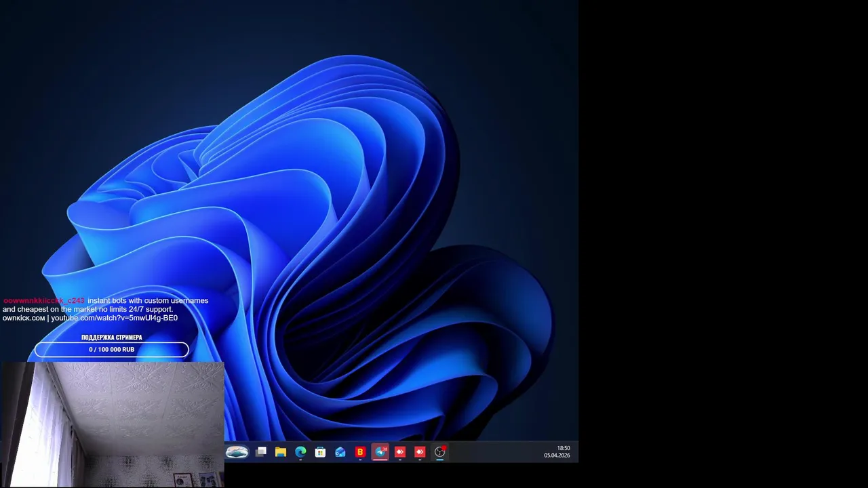The image size is (868, 488).
Task: Click the webcam feed overlay
Action: 112,425
